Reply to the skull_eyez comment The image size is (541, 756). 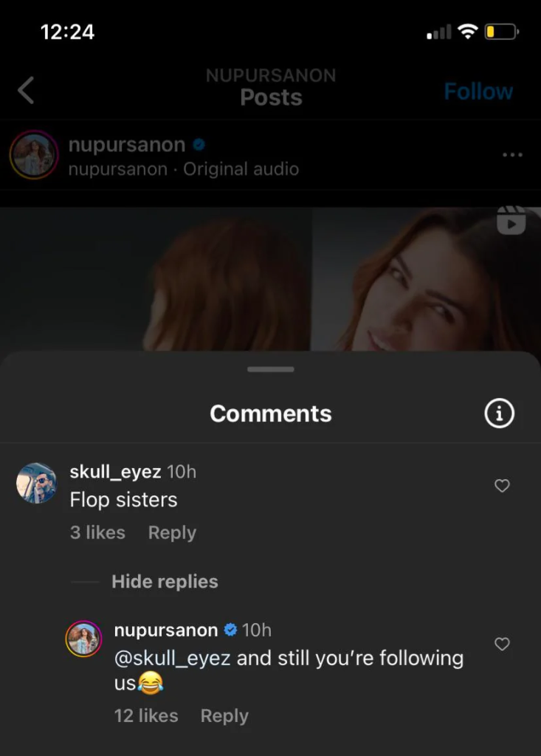(x=172, y=532)
